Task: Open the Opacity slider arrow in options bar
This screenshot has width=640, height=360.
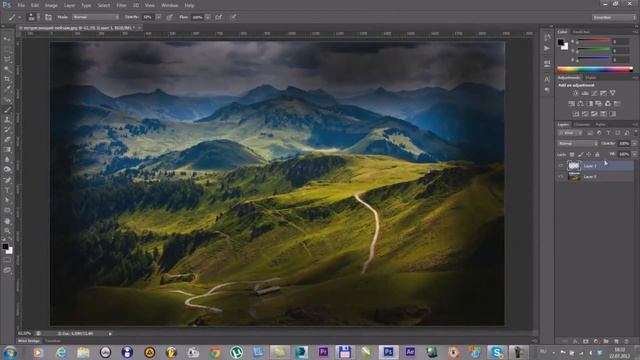Action: pos(158,17)
